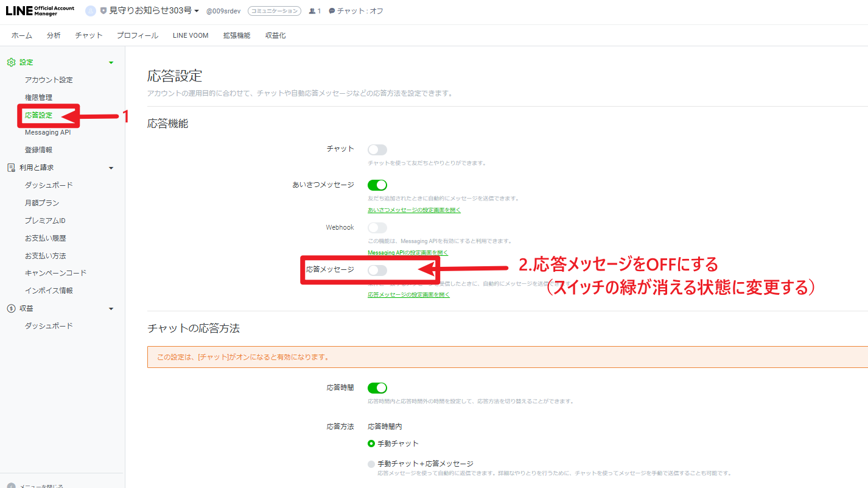Click the chat status bubble icon
Image resolution: width=868 pixels, height=488 pixels.
[332, 11]
